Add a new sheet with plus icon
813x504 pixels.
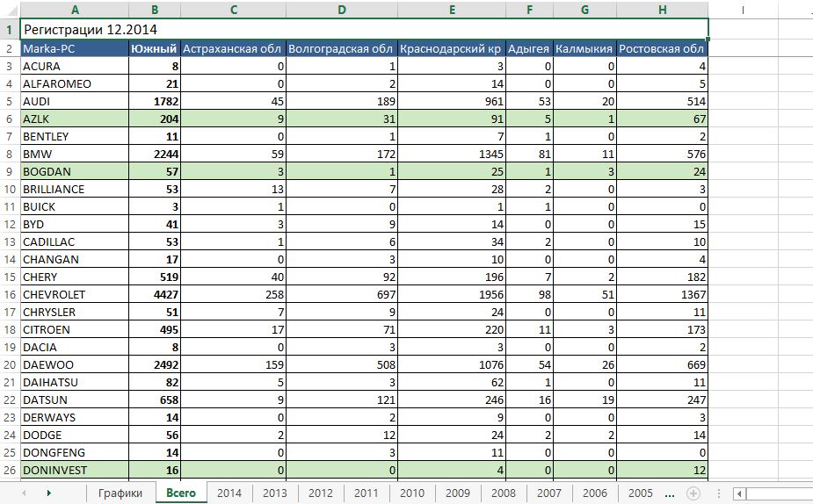point(693,493)
